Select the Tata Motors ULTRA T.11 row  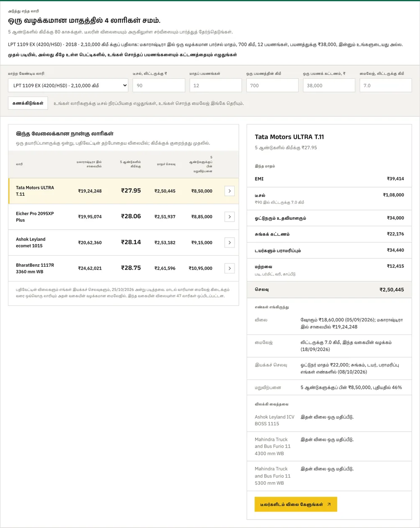click(x=124, y=191)
